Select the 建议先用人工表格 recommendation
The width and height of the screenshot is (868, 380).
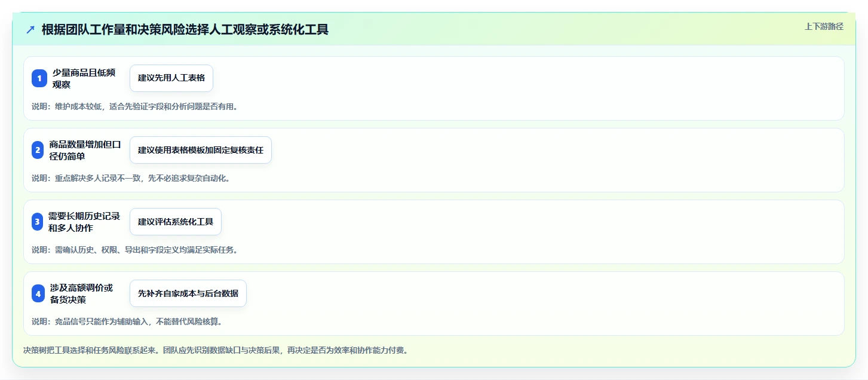(171, 78)
